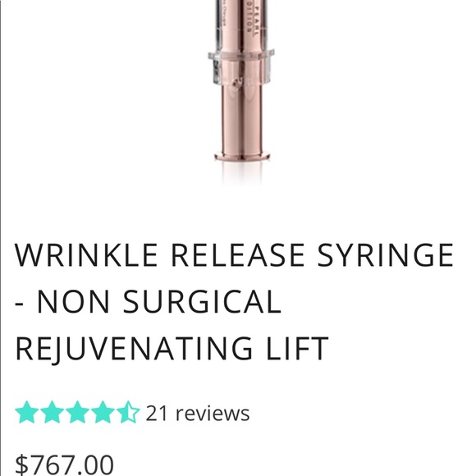Click the word WRINKLE in product title
This screenshot has height=476, width=476.
86,255
